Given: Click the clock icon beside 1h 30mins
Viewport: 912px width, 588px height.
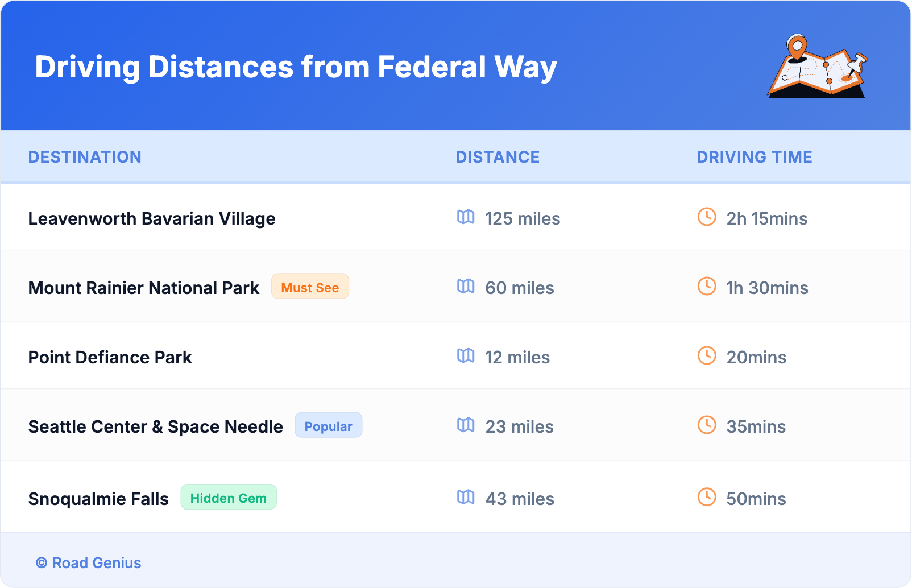Looking at the screenshot, I should (707, 286).
